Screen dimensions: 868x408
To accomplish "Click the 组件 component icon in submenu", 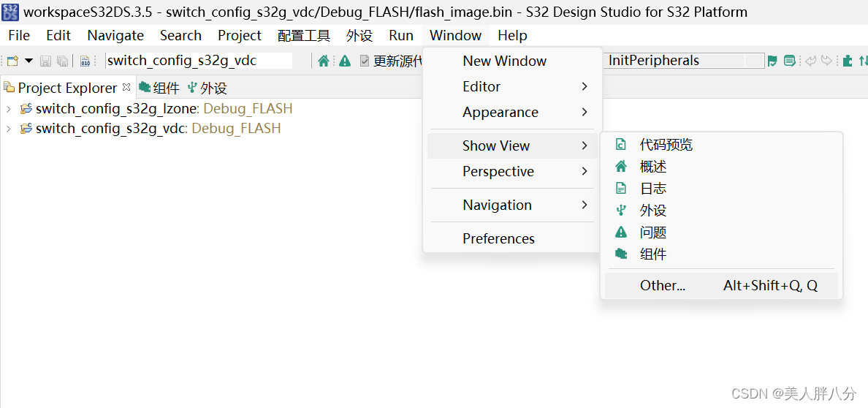I will pyautogui.click(x=621, y=254).
